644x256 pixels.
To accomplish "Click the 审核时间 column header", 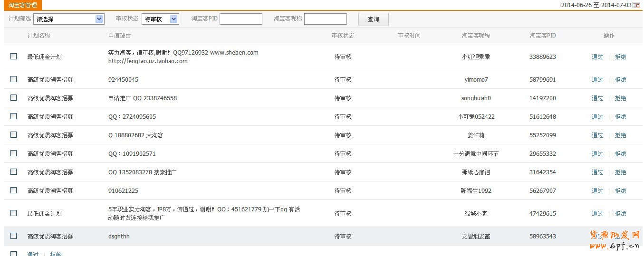I will coord(409,36).
